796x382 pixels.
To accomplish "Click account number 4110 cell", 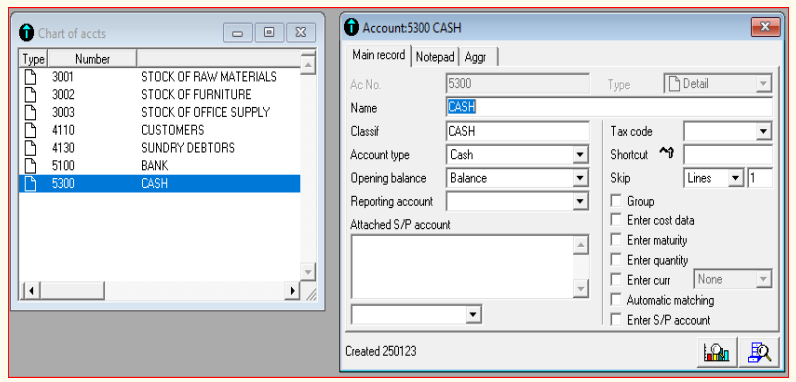I will pyautogui.click(x=63, y=130).
